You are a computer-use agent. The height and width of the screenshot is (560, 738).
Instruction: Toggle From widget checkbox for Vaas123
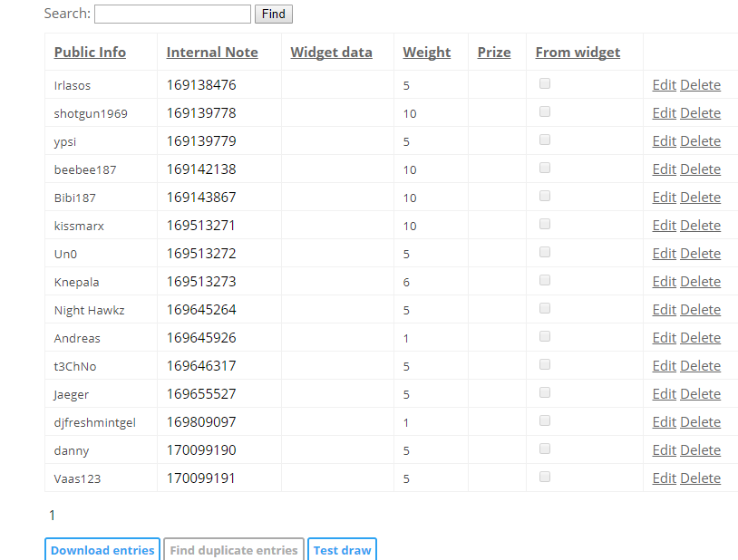tap(545, 477)
